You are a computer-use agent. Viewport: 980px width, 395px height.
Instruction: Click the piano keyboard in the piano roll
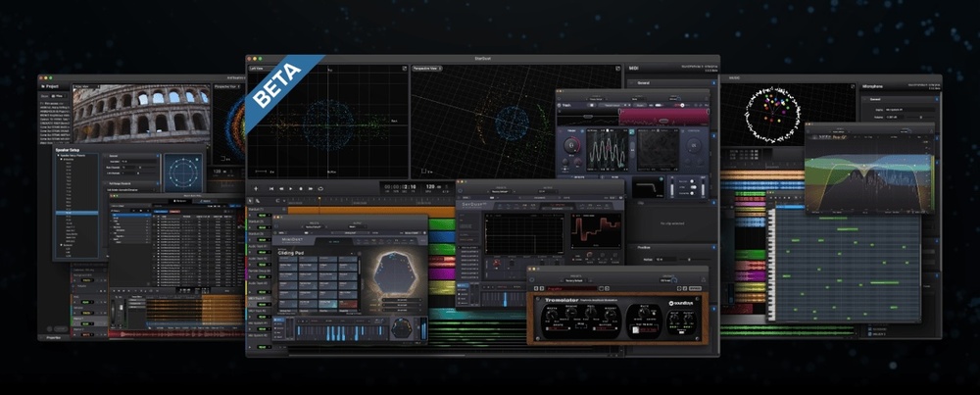[769, 265]
